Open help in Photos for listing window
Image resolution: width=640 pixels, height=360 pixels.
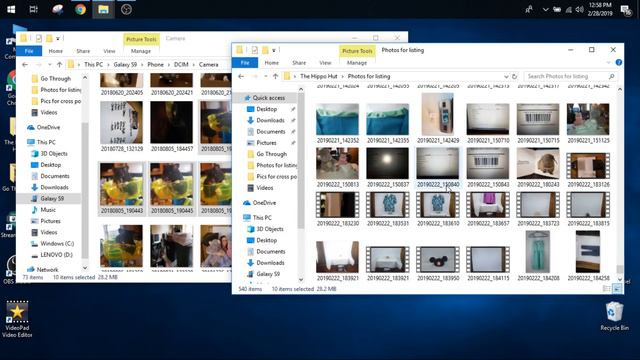619,62
